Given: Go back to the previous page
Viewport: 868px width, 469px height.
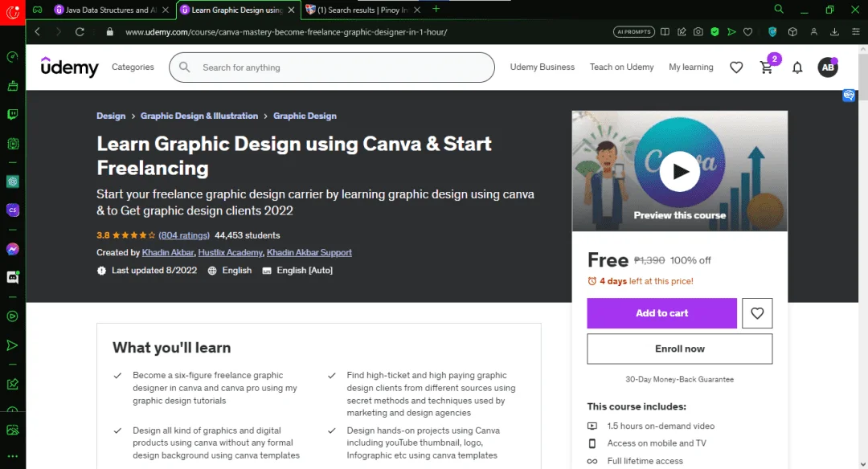Looking at the screenshot, I should [x=38, y=31].
